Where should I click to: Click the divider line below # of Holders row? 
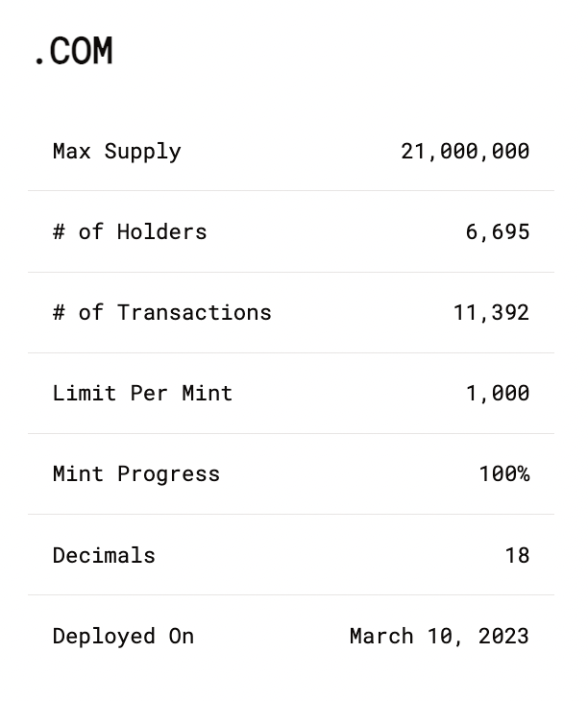point(291,272)
